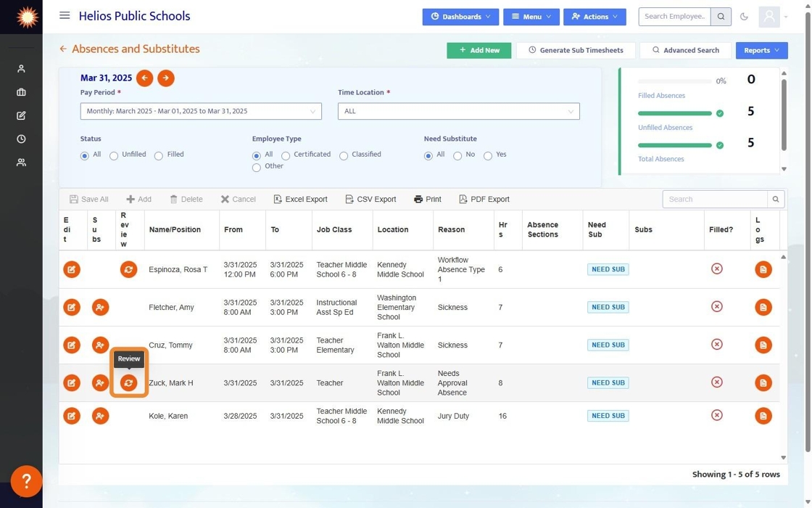The width and height of the screenshot is (812, 508).
Task: Open logs for Fletcher, Amy
Action: point(763,308)
